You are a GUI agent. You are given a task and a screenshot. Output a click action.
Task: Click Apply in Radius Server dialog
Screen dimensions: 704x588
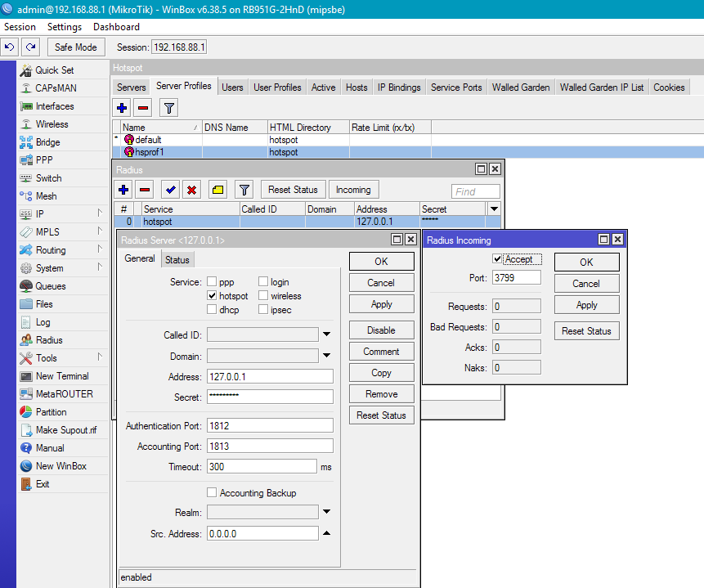(381, 304)
